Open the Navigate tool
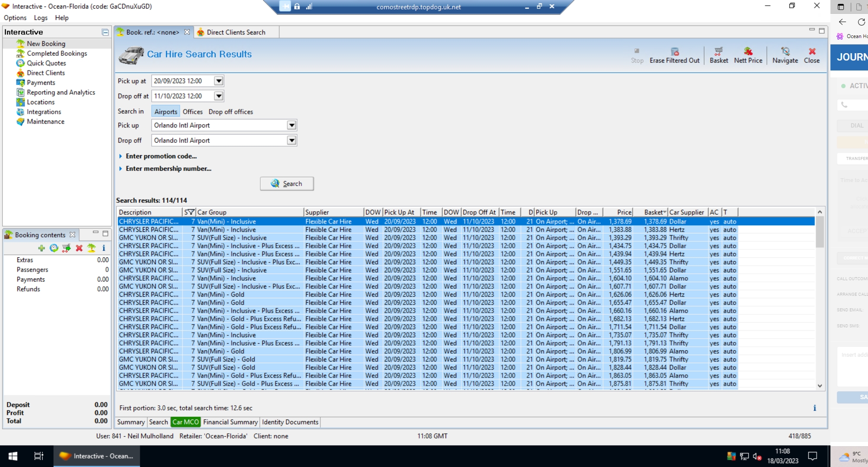This screenshot has width=868, height=467. pos(785,55)
